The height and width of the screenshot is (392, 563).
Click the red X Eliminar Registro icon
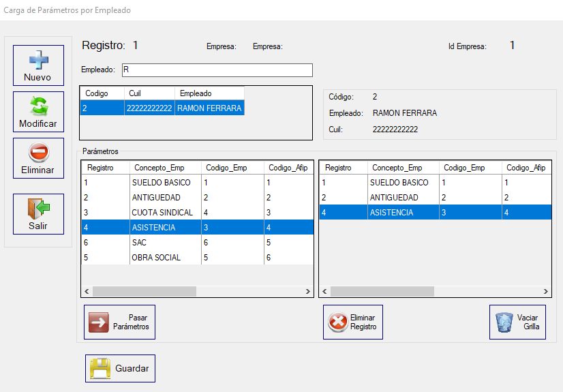coord(337,322)
